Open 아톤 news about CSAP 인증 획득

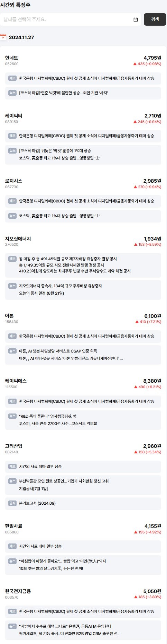[x=58, y=351]
